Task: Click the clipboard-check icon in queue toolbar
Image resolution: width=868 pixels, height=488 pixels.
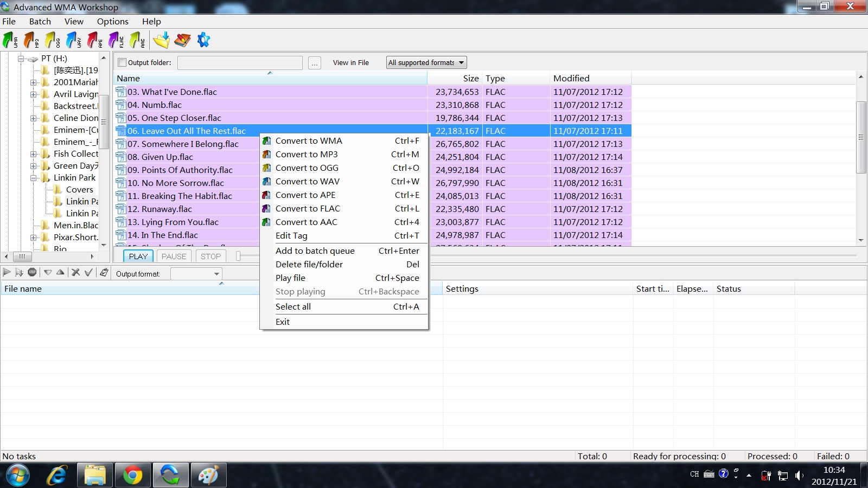Action: click(104, 272)
